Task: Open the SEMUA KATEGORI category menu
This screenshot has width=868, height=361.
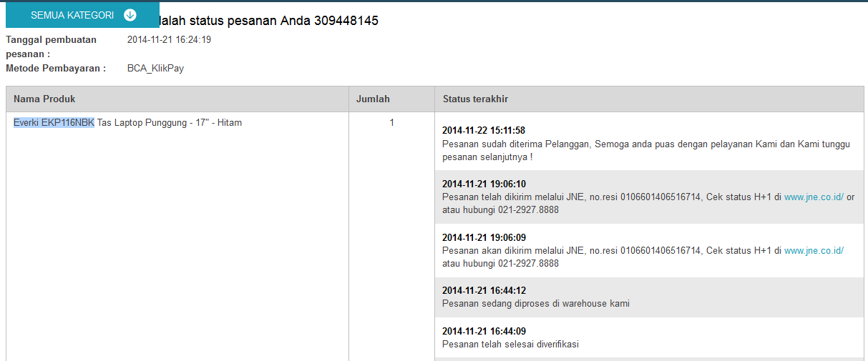Action: click(72, 15)
